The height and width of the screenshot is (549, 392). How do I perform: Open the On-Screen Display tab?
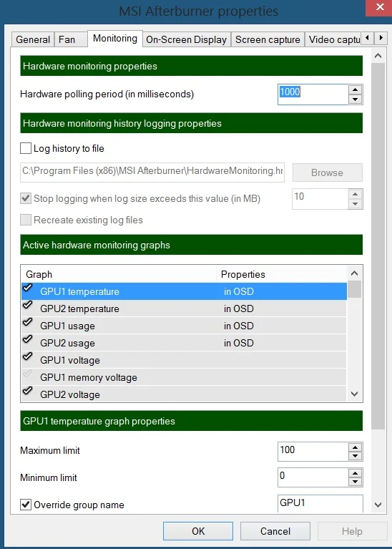186,39
